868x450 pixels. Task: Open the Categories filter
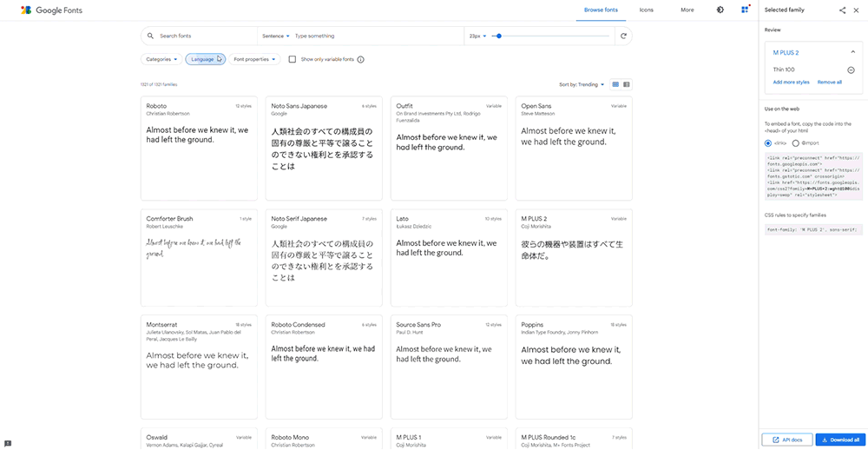point(161,59)
